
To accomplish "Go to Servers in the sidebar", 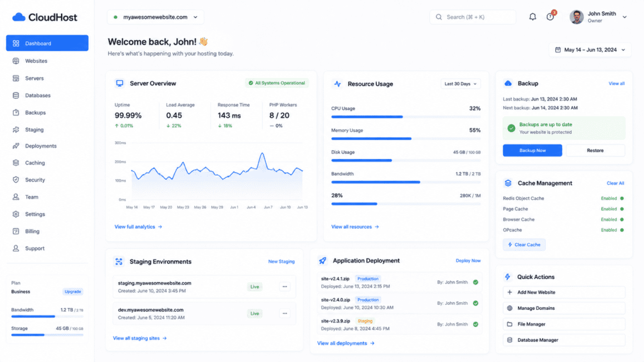I will 47,78.
